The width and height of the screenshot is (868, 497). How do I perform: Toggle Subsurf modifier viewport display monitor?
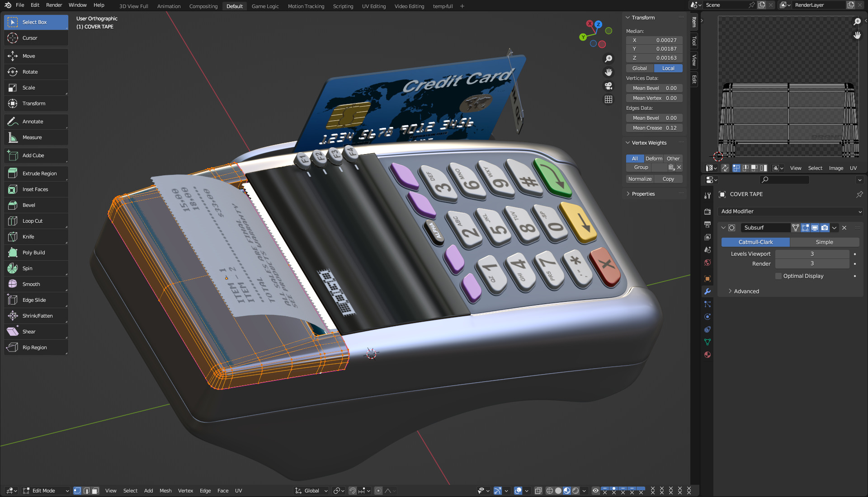[815, 228]
